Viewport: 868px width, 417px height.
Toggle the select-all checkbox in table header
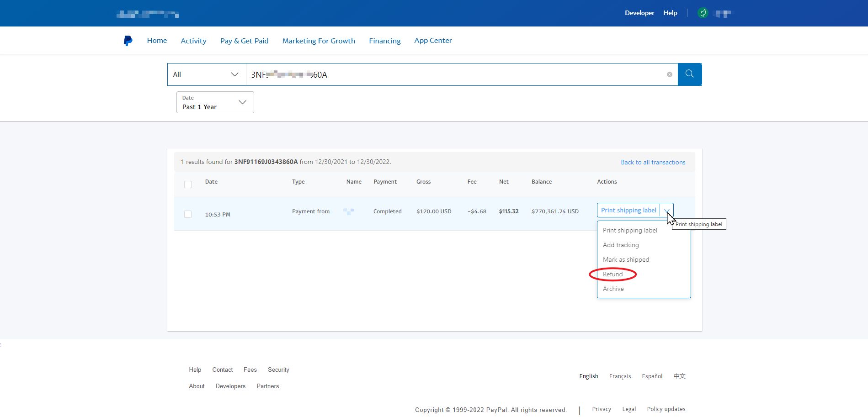click(x=188, y=185)
